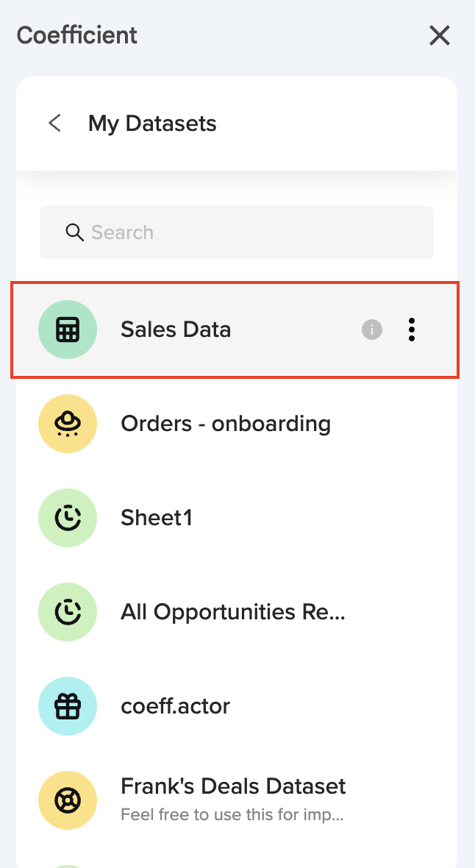Click the gift icon beside coeff.actor
The image size is (475, 868).
pyautogui.click(x=68, y=706)
